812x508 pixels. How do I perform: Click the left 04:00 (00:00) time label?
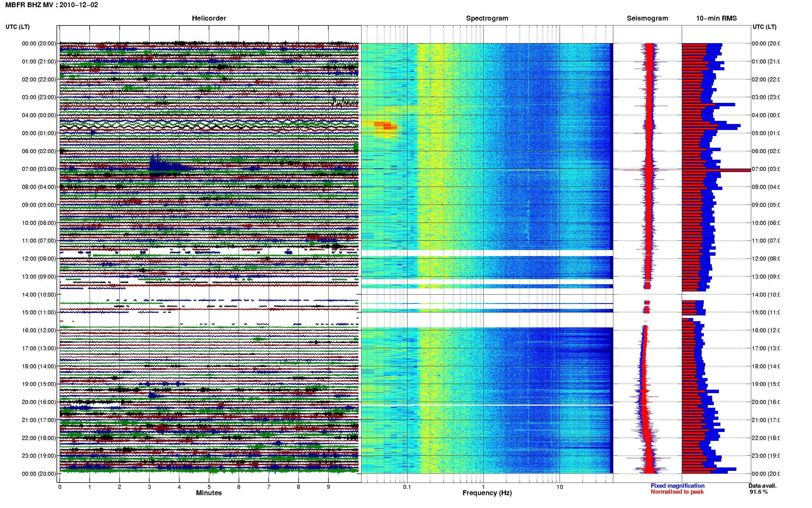point(39,115)
